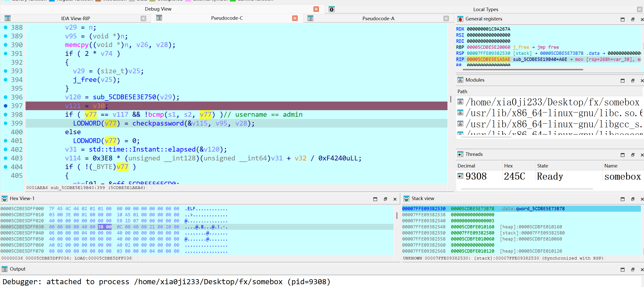The height and width of the screenshot is (287, 644).
Task: Click the Local Types panel icon
Action: click(332, 10)
